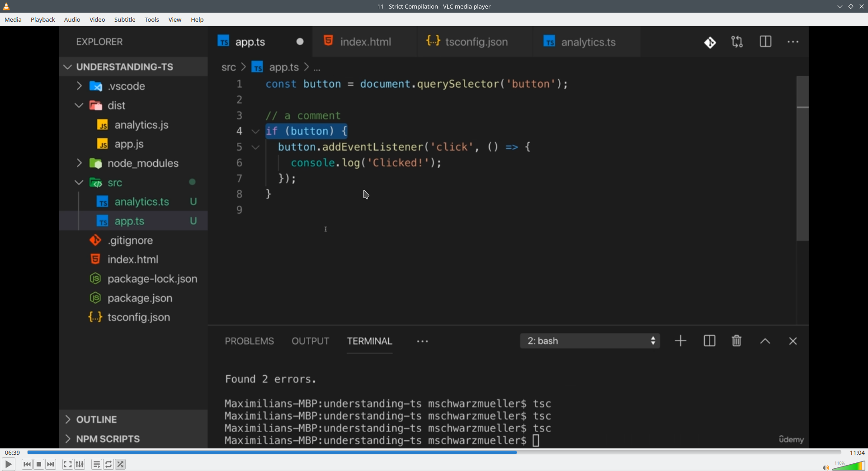Viewport: 868px width, 471px height.
Task: Open index.html from the explorer
Action: tap(133, 259)
